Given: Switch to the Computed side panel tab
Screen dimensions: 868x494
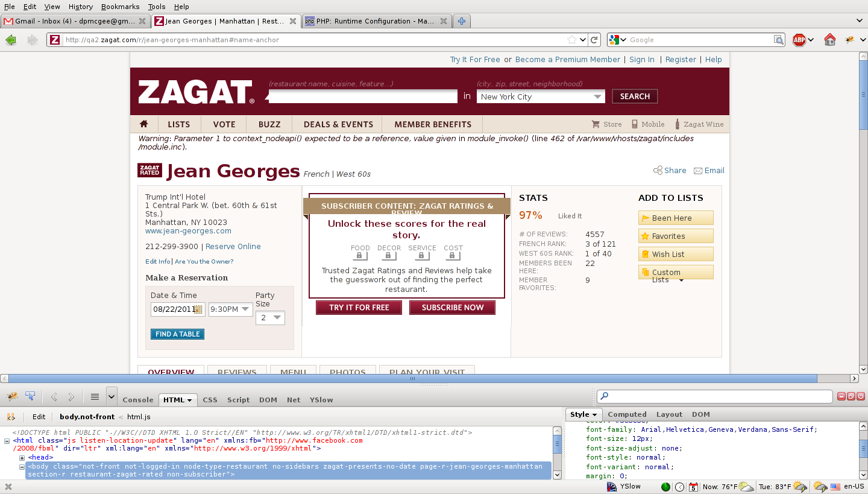Looking at the screenshot, I should pyautogui.click(x=627, y=414).
